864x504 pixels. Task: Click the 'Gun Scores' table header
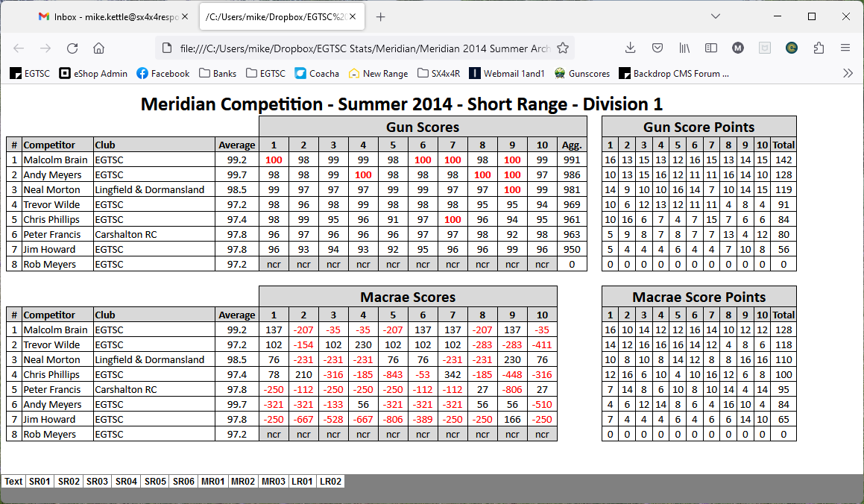[x=423, y=127]
